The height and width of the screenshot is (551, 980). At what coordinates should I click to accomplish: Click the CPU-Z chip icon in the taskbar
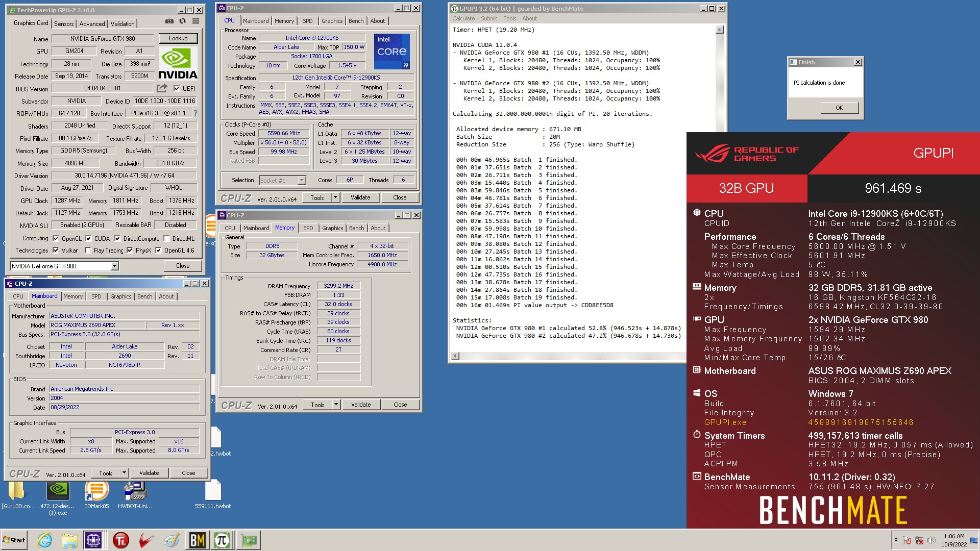coord(93,540)
